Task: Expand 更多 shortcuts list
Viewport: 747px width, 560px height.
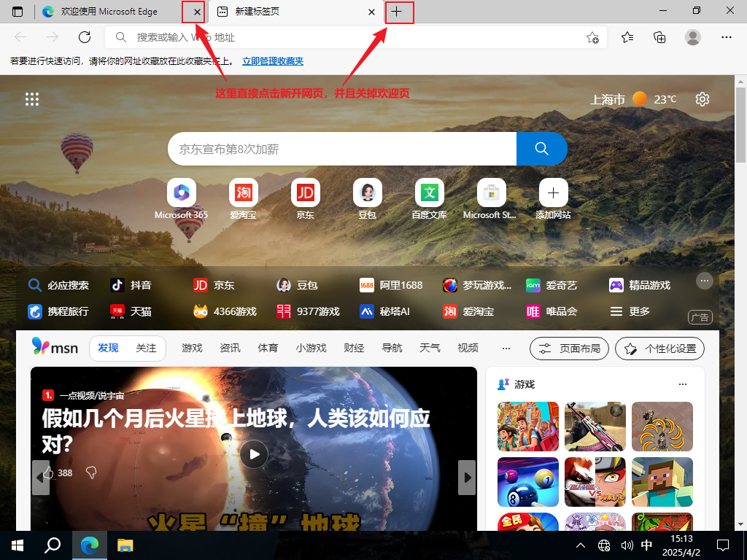Action: point(630,311)
